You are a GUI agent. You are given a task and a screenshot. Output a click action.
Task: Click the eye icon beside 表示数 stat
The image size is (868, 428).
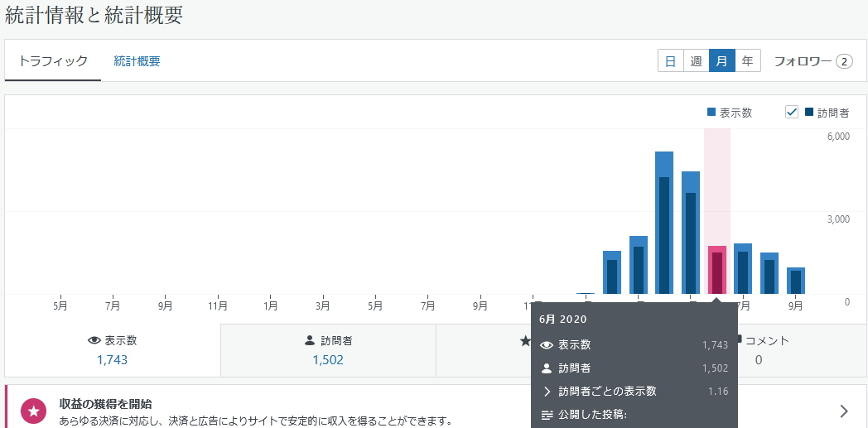pyautogui.click(x=94, y=341)
